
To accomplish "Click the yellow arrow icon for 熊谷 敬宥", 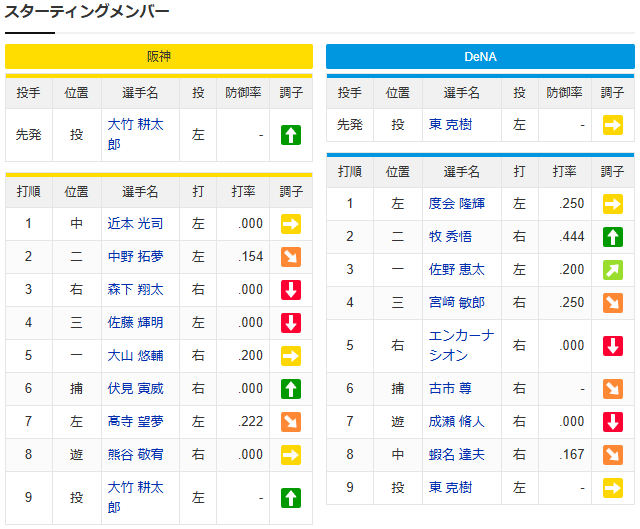I will (x=291, y=455).
